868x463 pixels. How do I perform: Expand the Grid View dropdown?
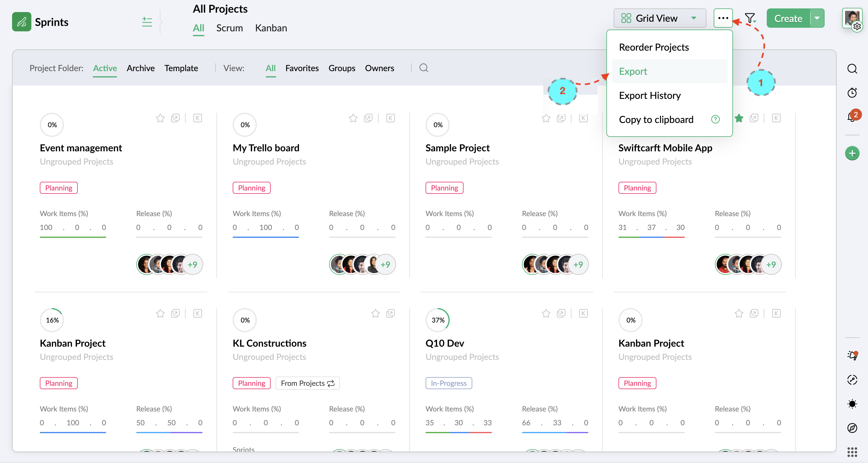pyautogui.click(x=659, y=18)
